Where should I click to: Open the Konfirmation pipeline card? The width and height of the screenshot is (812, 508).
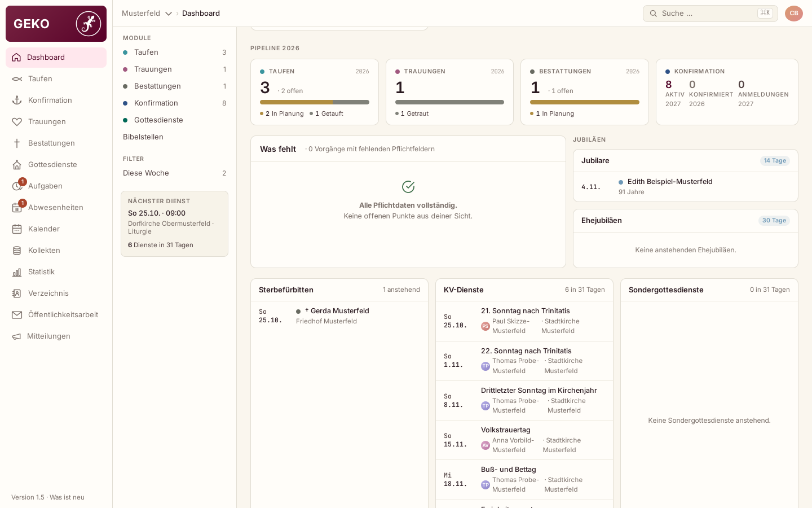[727, 92]
